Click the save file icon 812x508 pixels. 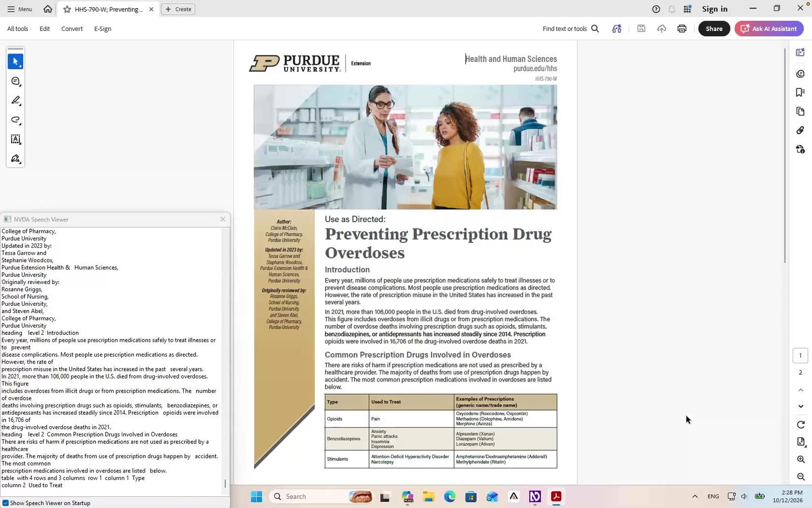tap(641, 28)
